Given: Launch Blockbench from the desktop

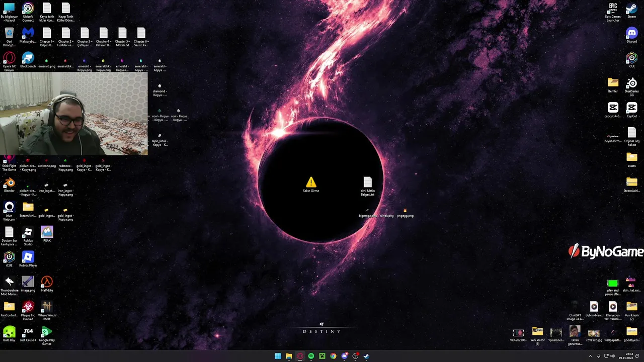Looking at the screenshot, I should pyautogui.click(x=28, y=60).
